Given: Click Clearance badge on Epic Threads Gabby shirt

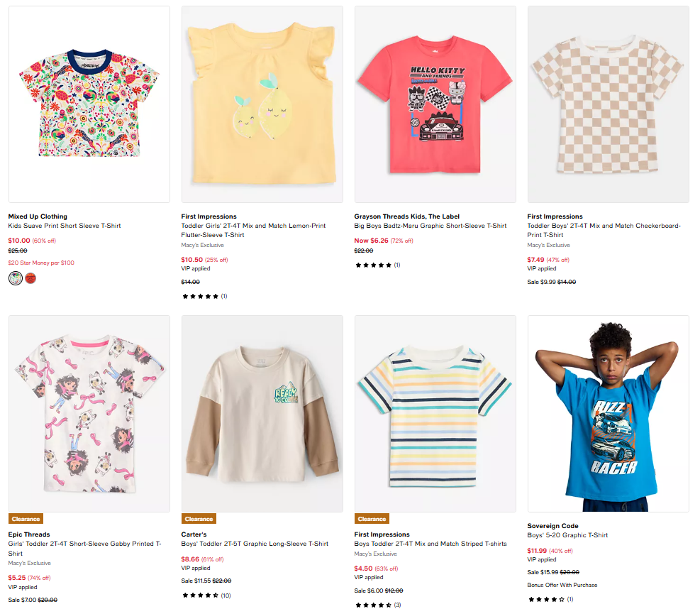Looking at the screenshot, I should [x=26, y=519].
